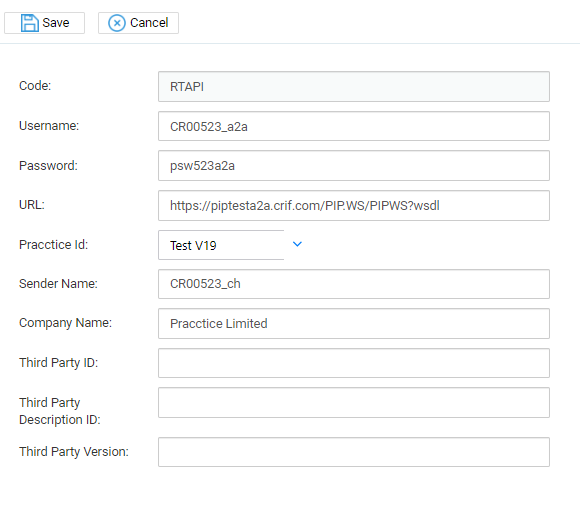Click the Username label text

[x=49, y=126]
